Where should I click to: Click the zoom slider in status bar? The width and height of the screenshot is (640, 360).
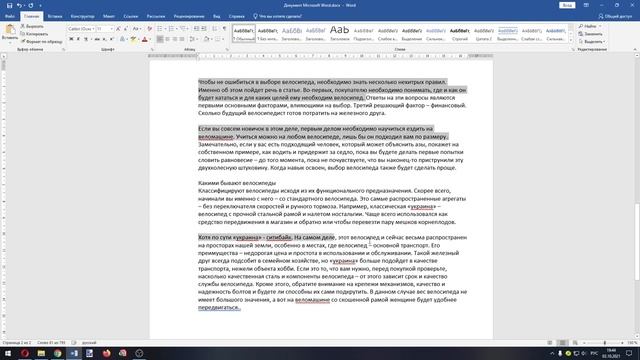tap(604, 343)
